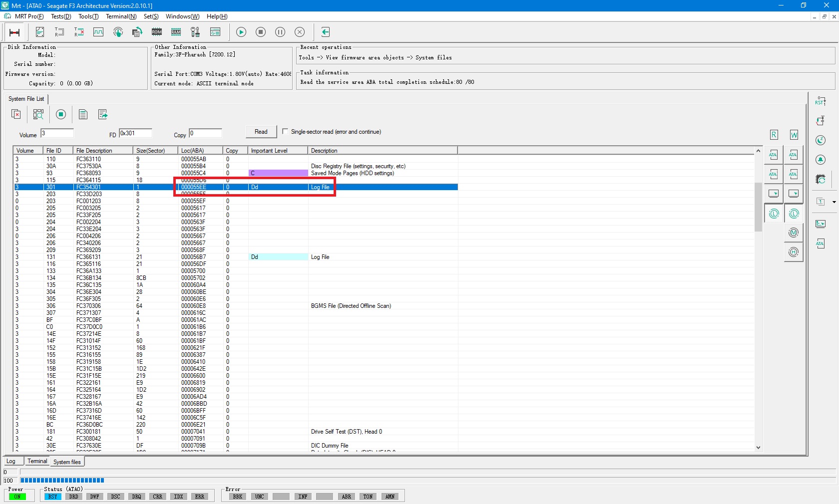The width and height of the screenshot is (839, 504).
Task: Cancel the task with the circled X button
Action: point(300,32)
